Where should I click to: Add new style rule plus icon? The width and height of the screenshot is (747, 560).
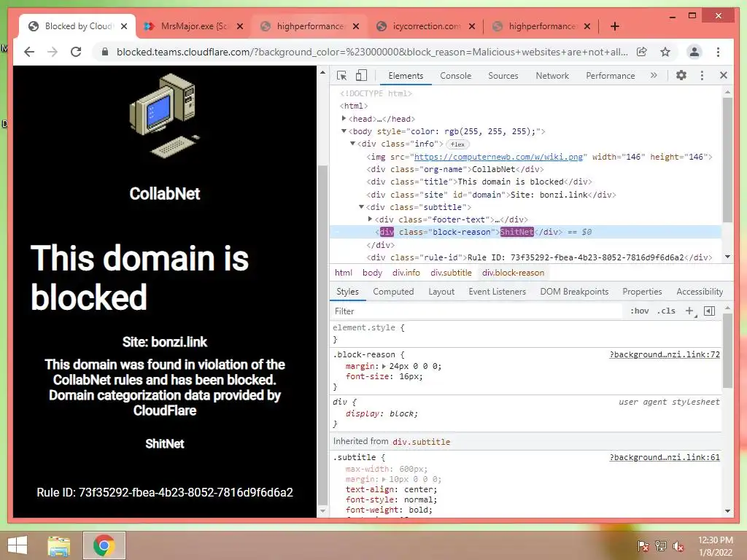coord(689,311)
